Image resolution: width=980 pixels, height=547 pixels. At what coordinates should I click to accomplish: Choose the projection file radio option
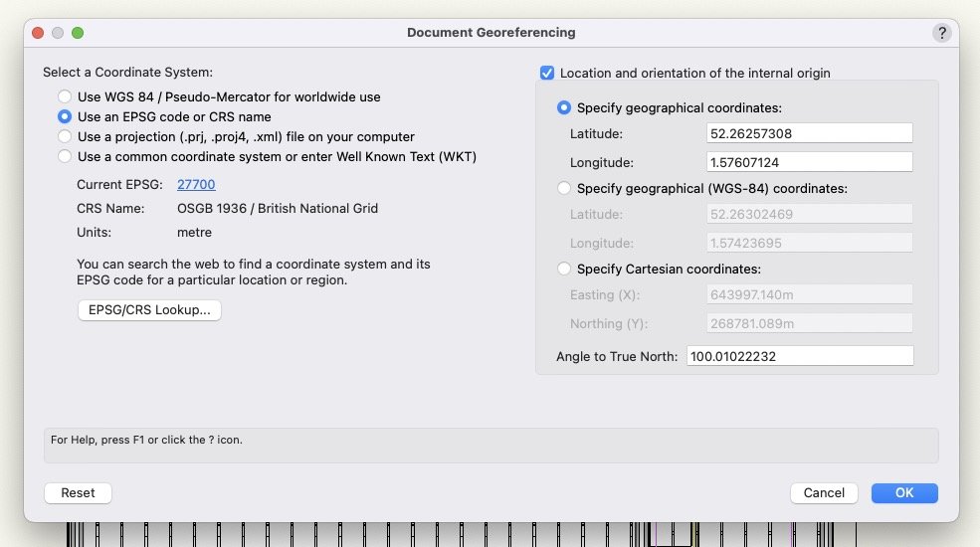[65, 137]
